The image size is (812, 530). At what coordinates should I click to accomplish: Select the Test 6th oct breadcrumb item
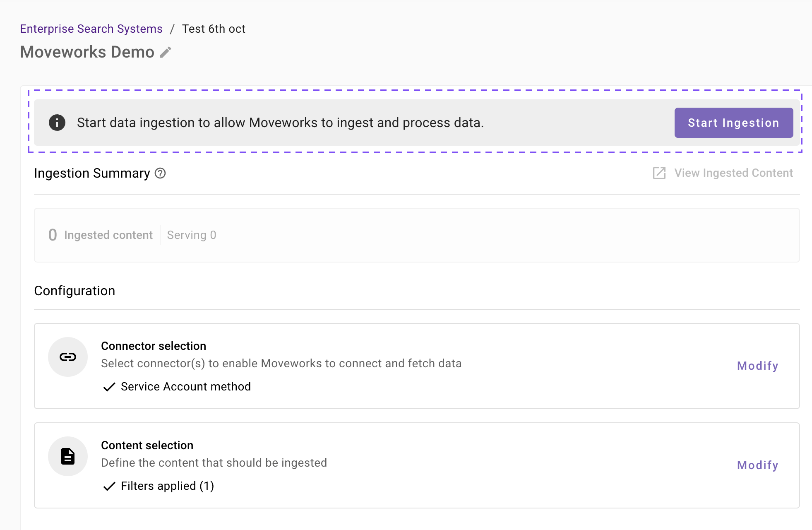tap(214, 29)
